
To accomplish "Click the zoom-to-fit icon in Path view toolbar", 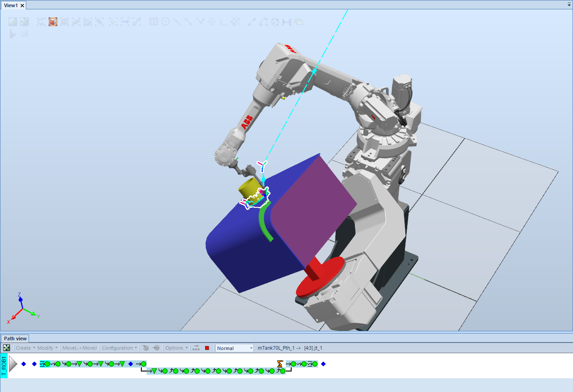I will (6, 348).
